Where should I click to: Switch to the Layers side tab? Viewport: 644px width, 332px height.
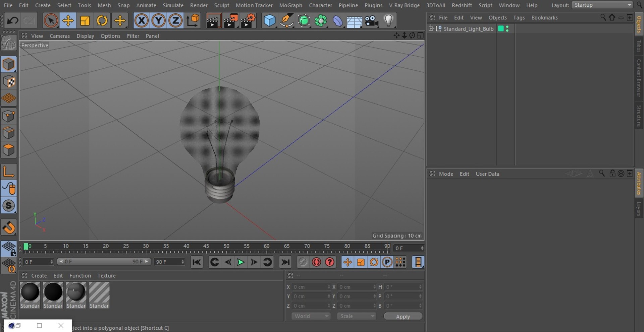(x=639, y=209)
